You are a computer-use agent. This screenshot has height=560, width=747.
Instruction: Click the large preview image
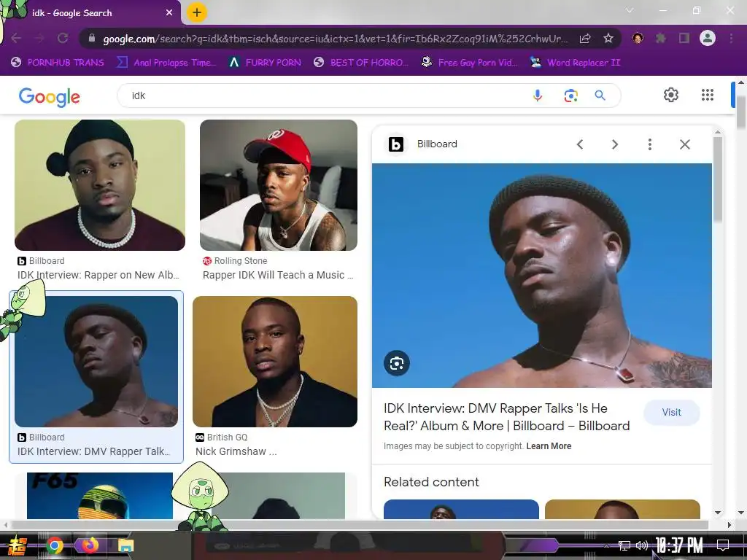click(x=542, y=275)
